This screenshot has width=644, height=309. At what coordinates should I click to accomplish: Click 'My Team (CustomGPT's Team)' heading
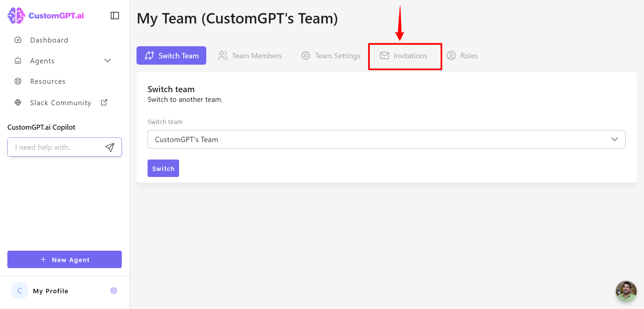(237, 18)
